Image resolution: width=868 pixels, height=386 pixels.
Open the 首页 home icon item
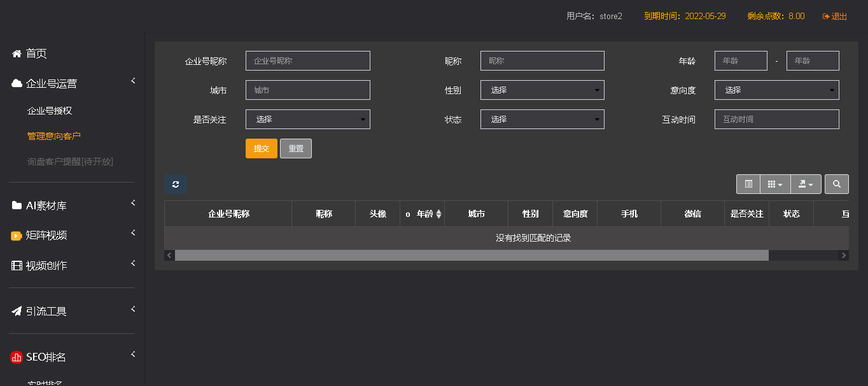click(29, 53)
